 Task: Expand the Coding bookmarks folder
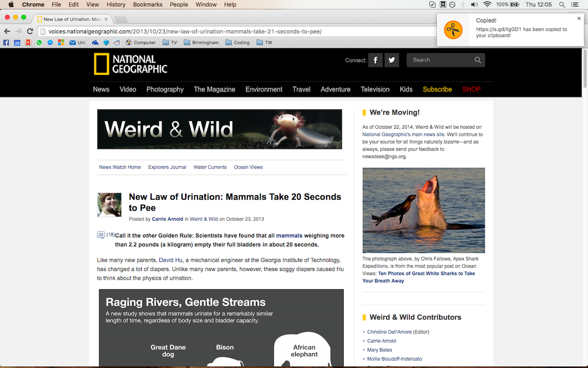237,42
